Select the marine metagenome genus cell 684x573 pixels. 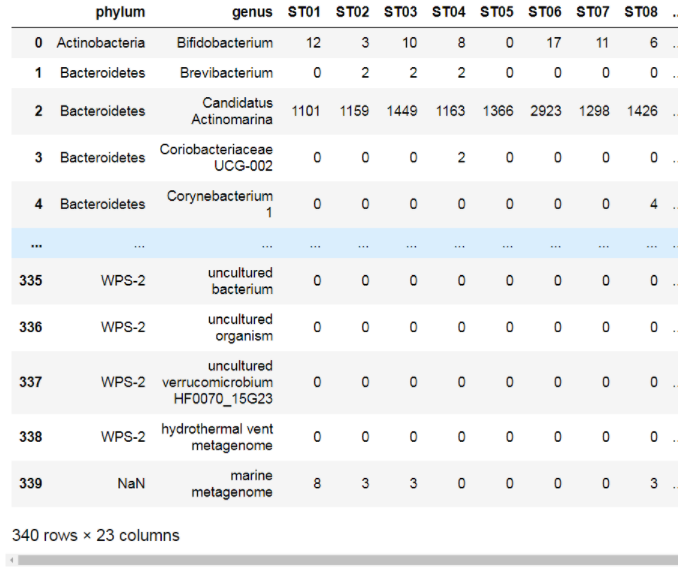tap(232, 484)
